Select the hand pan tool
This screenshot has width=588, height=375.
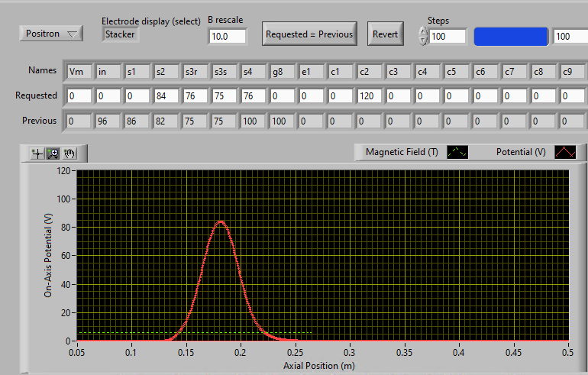[69, 153]
